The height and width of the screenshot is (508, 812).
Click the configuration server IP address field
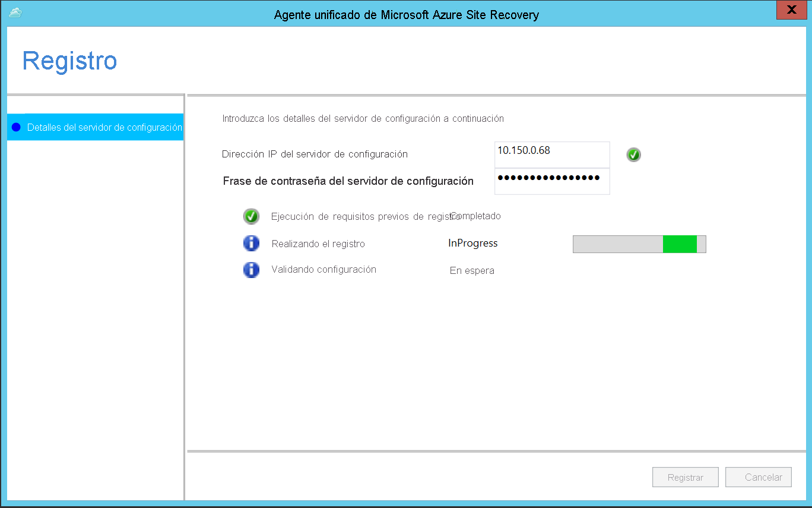tap(552, 154)
